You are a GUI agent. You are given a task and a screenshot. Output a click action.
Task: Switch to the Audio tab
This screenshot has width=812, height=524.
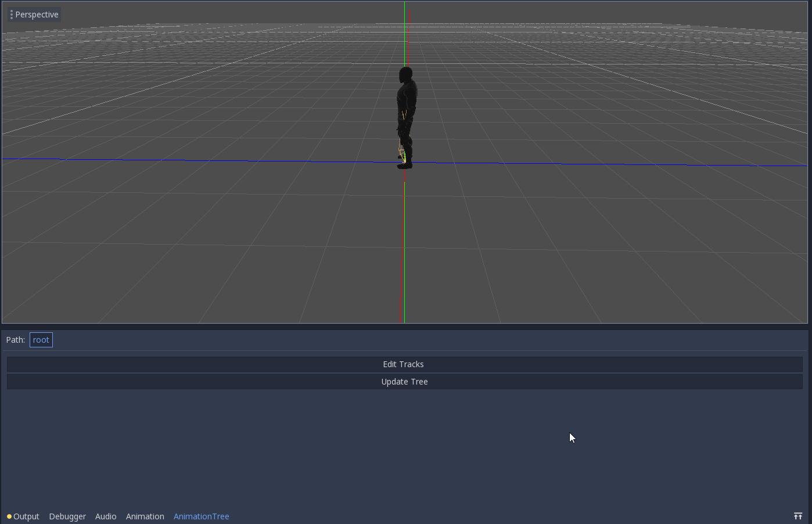coord(106,516)
